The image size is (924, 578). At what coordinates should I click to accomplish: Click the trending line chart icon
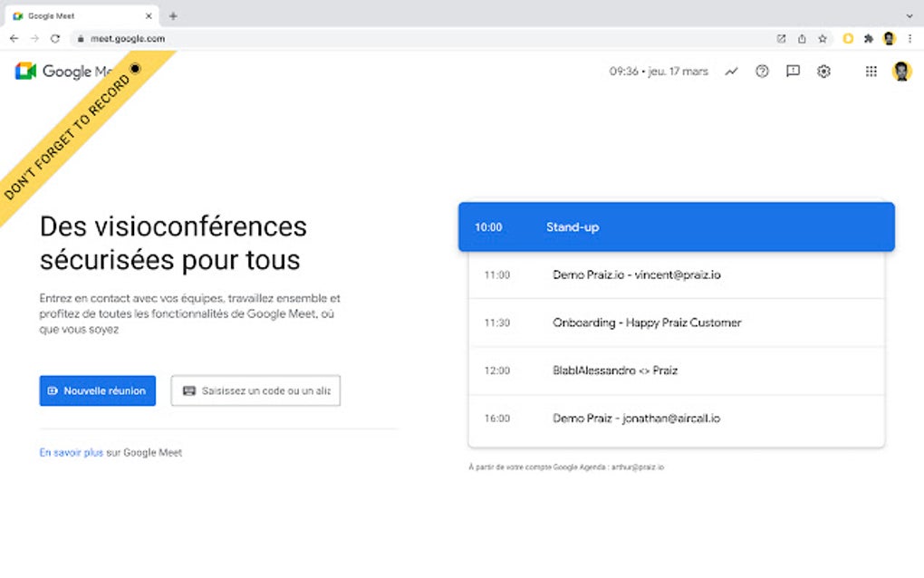click(x=731, y=71)
